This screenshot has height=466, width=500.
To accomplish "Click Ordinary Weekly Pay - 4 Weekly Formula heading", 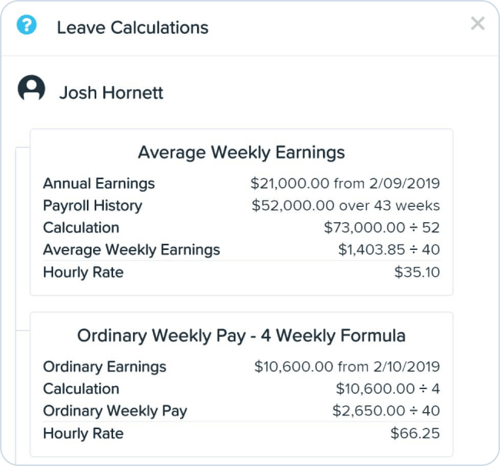I will point(241,335).
